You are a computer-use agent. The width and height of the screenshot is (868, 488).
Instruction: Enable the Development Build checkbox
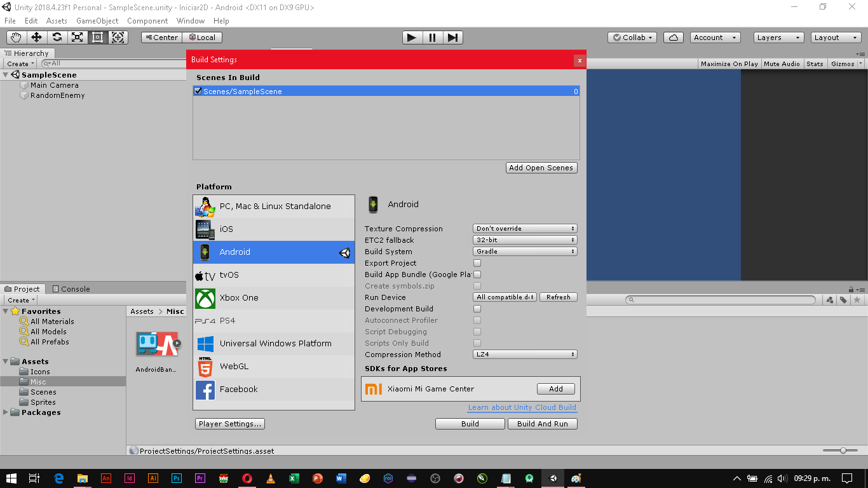coord(477,308)
